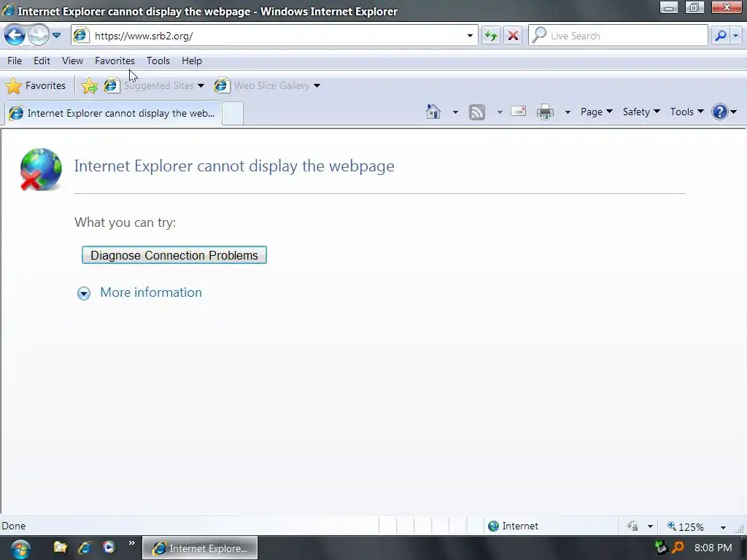The width and height of the screenshot is (747, 560).
Task: Open the blue Help question mark icon
Action: (720, 112)
